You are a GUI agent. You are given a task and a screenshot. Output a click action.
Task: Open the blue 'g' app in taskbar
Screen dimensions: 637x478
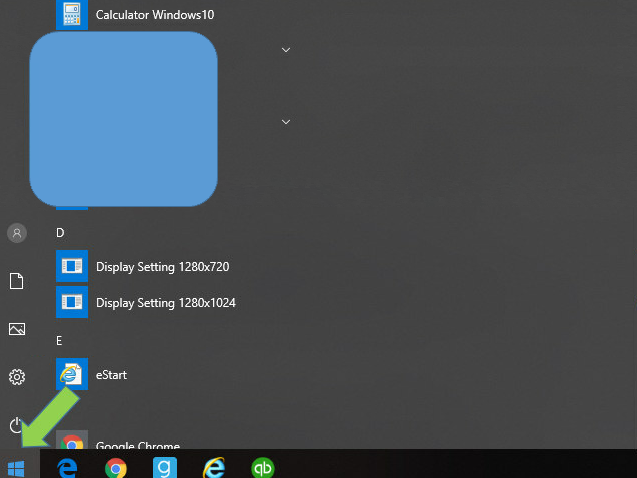tap(165, 467)
